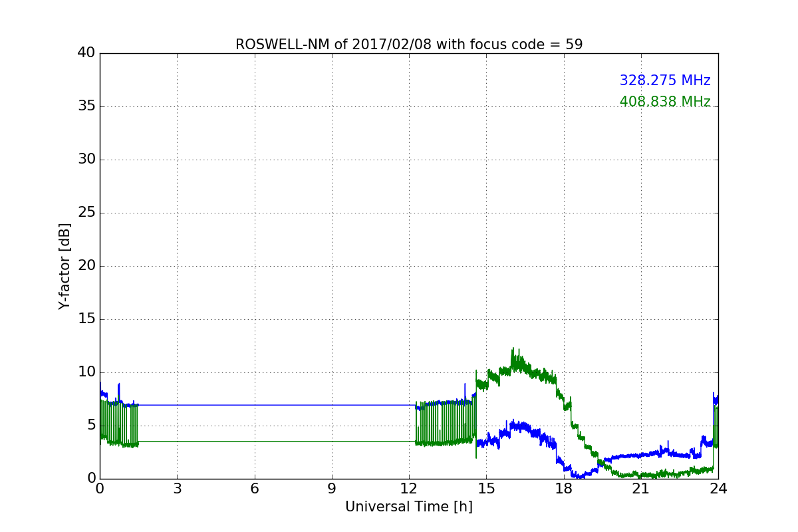Click x-axis tick label 6
The width and height of the screenshot is (798, 532).
254,489
